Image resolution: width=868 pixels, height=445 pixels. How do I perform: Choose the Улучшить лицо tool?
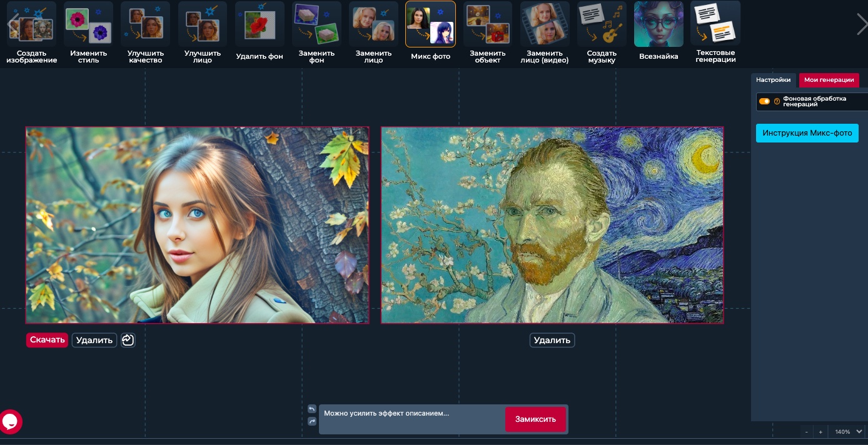coord(203,32)
